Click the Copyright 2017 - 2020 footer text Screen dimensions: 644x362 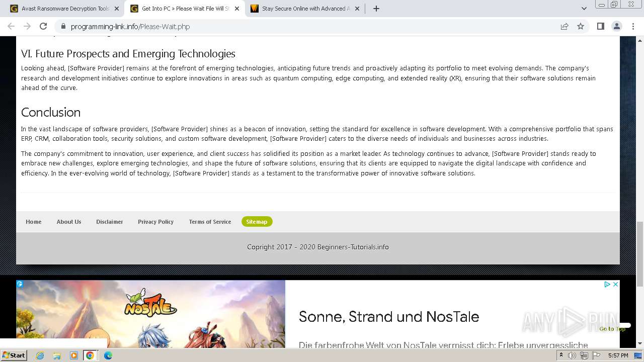pyautogui.click(x=318, y=247)
